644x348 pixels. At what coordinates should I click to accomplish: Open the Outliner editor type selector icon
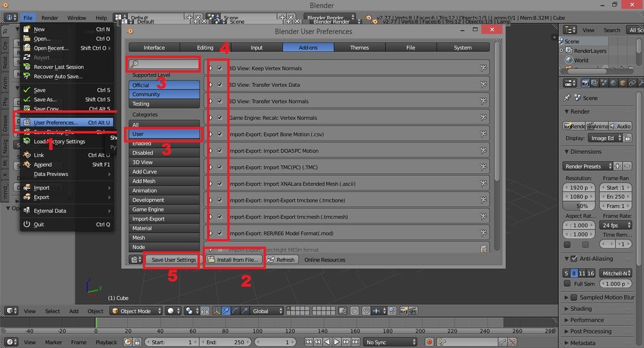click(x=570, y=30)
